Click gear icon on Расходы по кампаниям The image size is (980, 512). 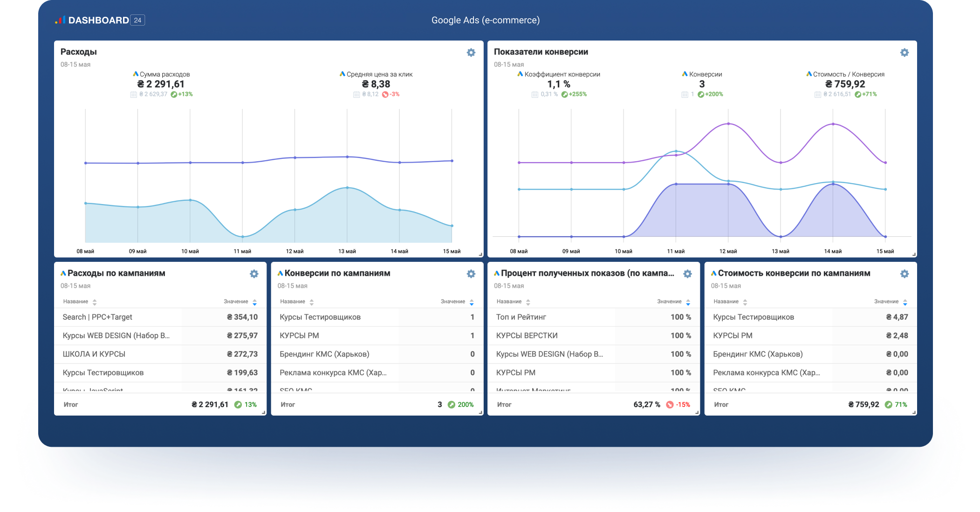pos(254,274)
